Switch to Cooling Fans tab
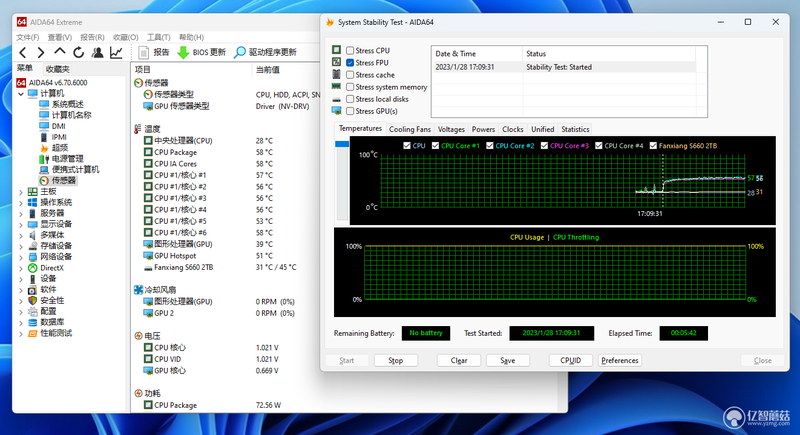 [410, 130]
